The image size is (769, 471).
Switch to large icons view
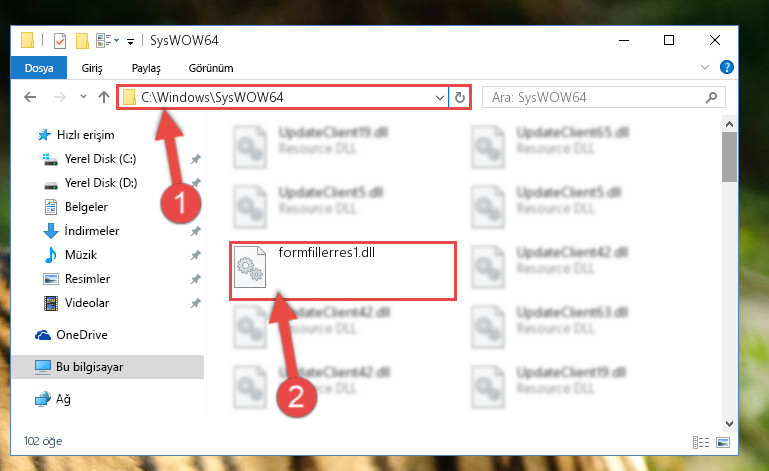click(723, 442)
